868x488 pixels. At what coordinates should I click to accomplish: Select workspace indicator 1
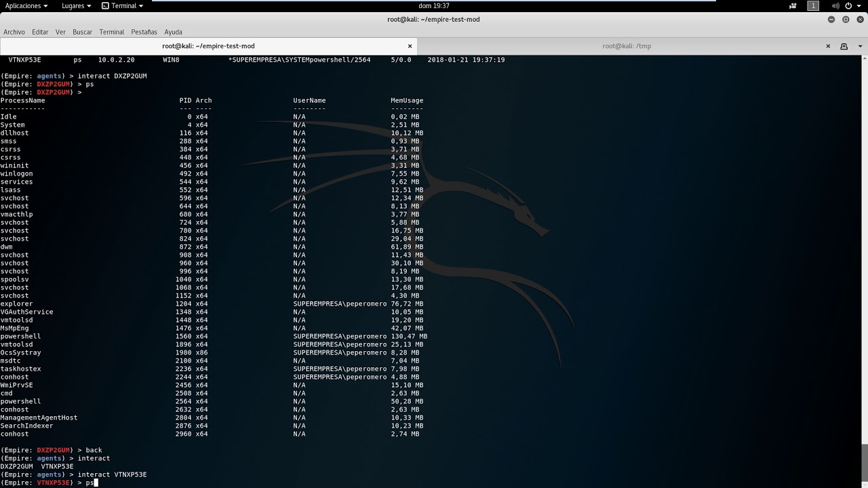click(x=813, y=5)
